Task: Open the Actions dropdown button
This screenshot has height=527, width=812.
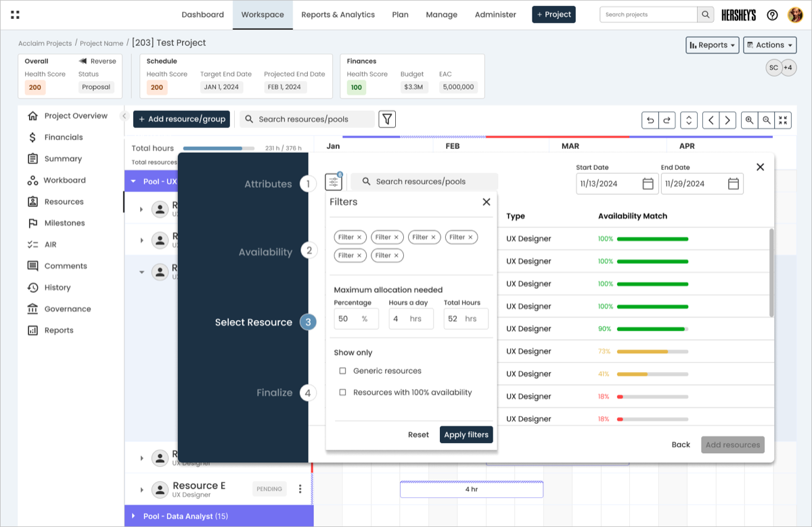Action: 769,45
